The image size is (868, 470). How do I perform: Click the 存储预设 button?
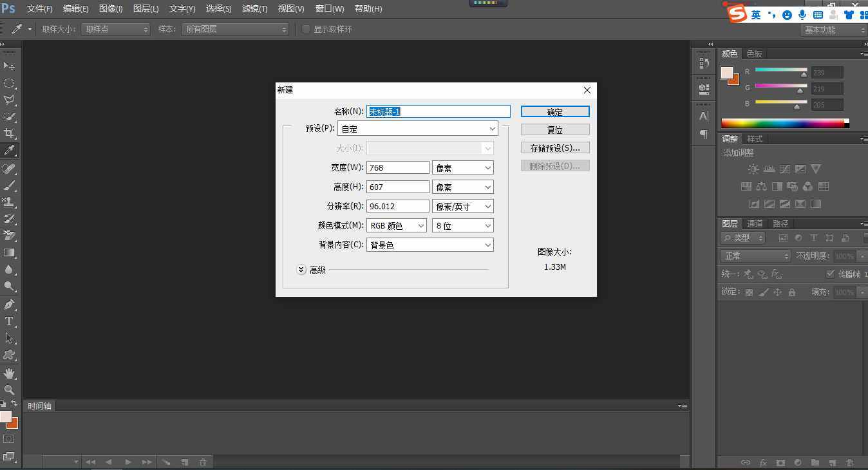555,147
